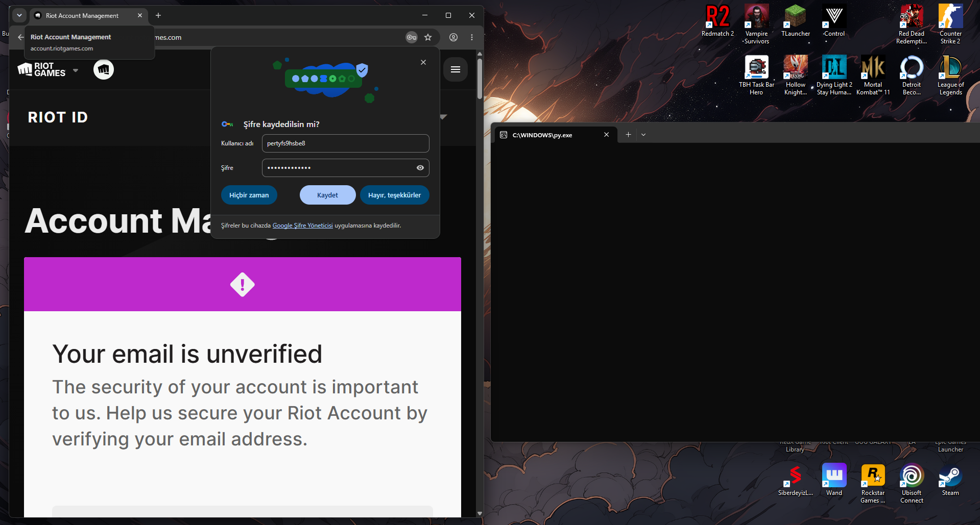Open Chrome tab search dropdown
The height and width of the screenshot is (525, 980).
[19, 15]
